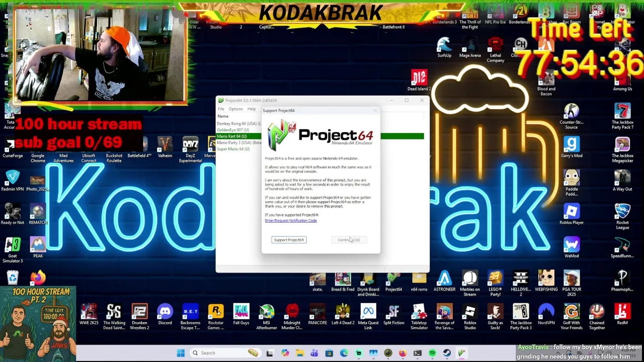Screen dimensions: 644x362
Task: Open Steam from the taskbar
Action: point(447,353)
